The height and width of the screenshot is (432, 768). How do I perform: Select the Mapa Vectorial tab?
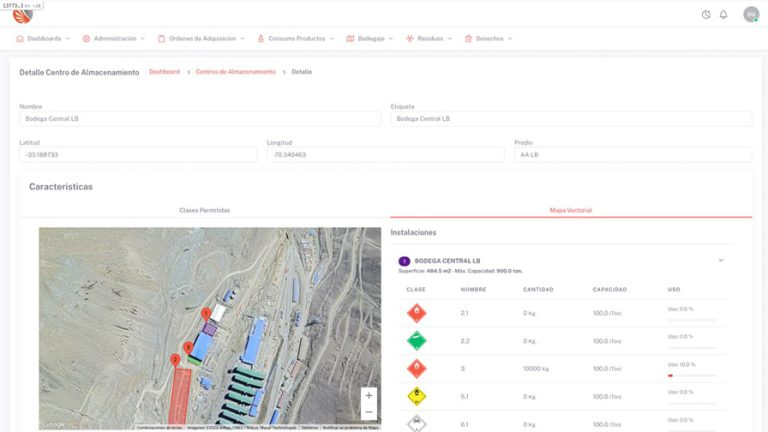[570, 210]
